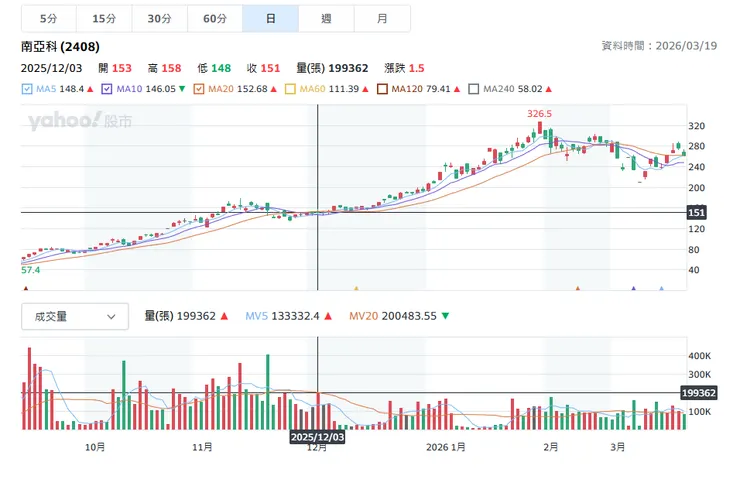The width and height of the screenshot is (740, 479).
Task: Click the MV5 133332.4 volume average value
Action: coord(288,316)
